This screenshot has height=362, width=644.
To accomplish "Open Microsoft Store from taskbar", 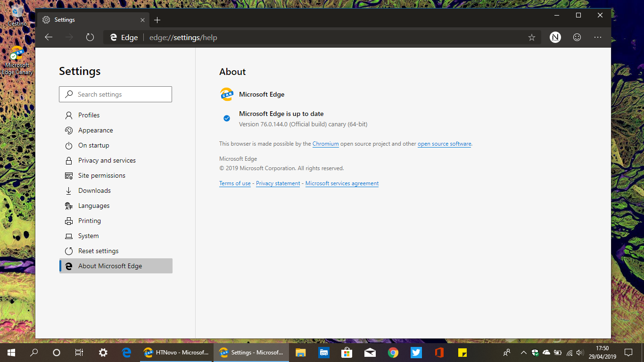I will point(347,352).
